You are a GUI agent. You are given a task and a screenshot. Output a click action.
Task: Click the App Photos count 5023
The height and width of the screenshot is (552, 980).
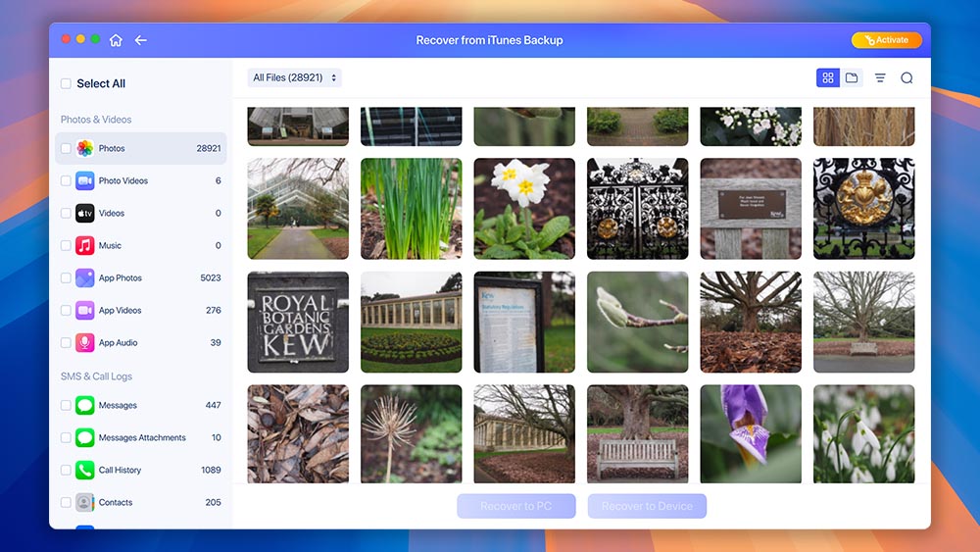[211, 277]
